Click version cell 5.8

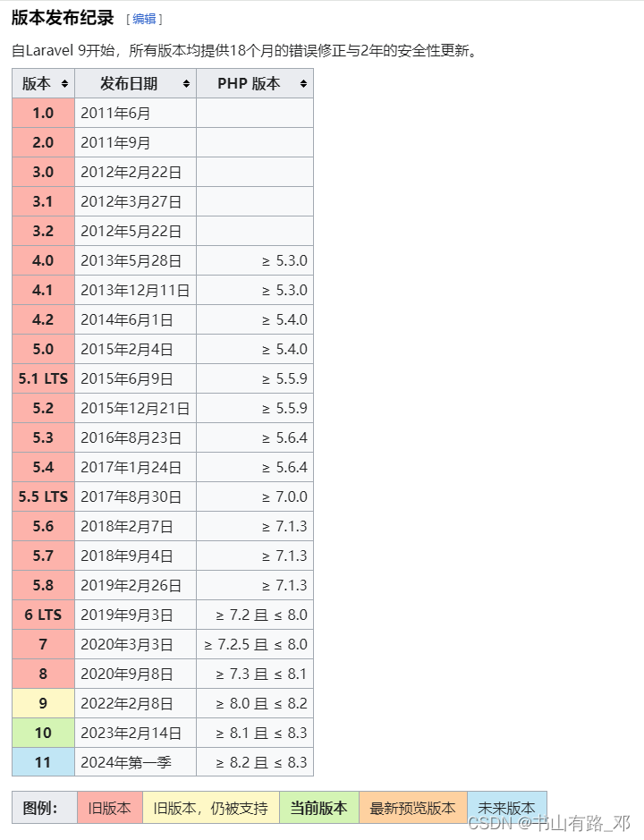pos(44,585)
